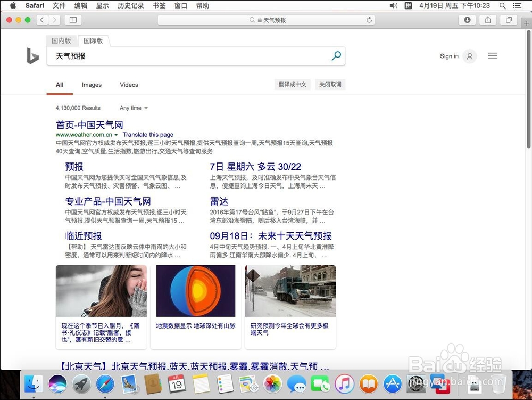The image size is (532, 400).
Task: Open the 预报 sublink
Action: (x=74, y=167)
